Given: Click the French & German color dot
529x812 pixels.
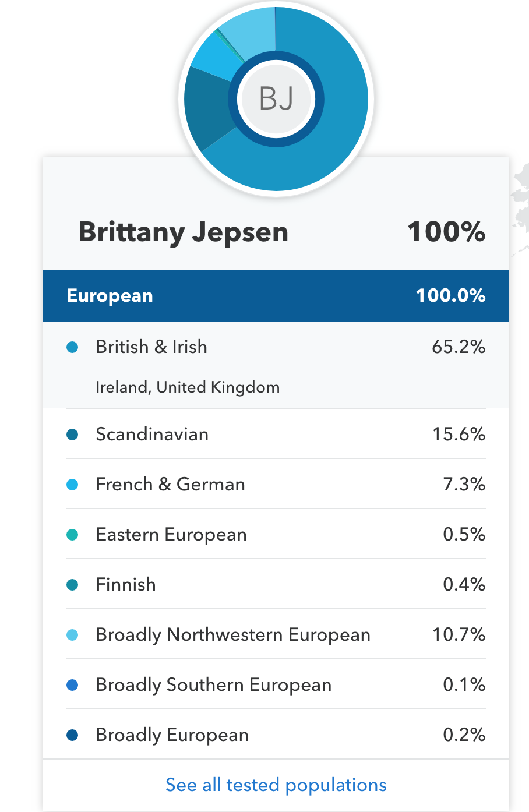Looking at the screenshot, I should click(x=73, y=485).
